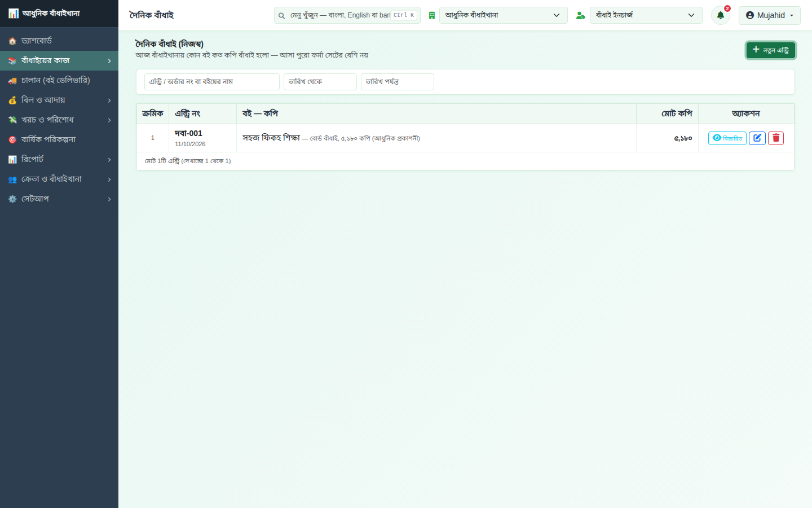This screenshot has width=812, height=508.
Task: Click the search magnifier icon in top bar
Action: 281,15
